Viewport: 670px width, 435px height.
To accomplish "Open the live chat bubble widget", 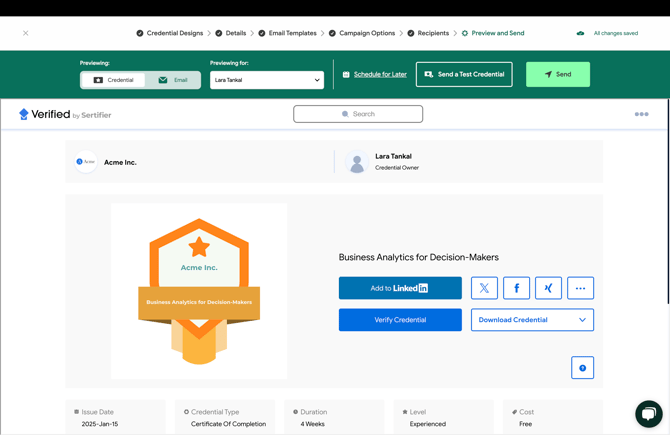I will 648,413.
